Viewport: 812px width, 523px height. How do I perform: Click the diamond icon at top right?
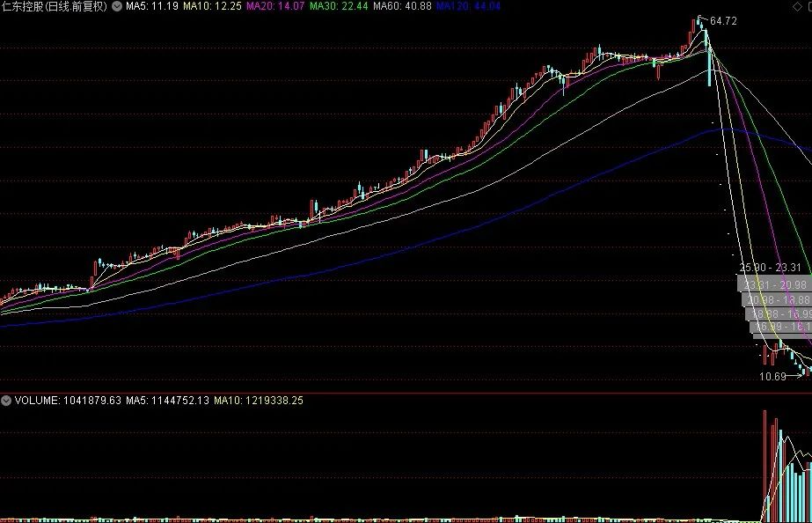(x=797, y=6)
